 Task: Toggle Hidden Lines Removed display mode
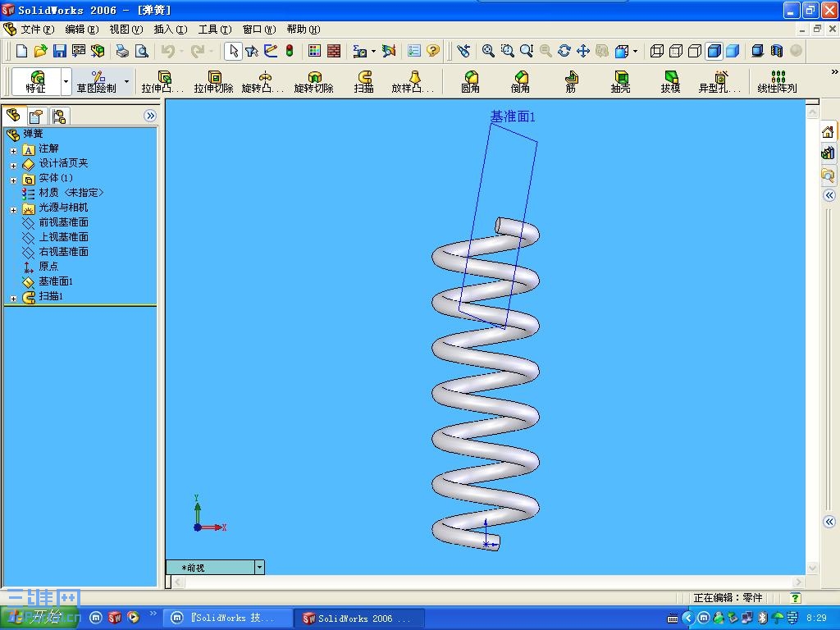click(695, 51)
